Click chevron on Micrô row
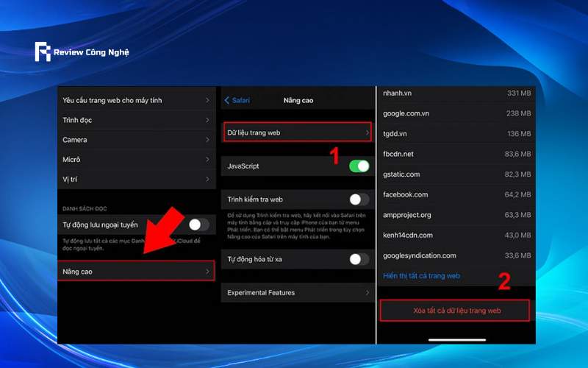This screenshot has height=368, width=588. click(207, 160)
